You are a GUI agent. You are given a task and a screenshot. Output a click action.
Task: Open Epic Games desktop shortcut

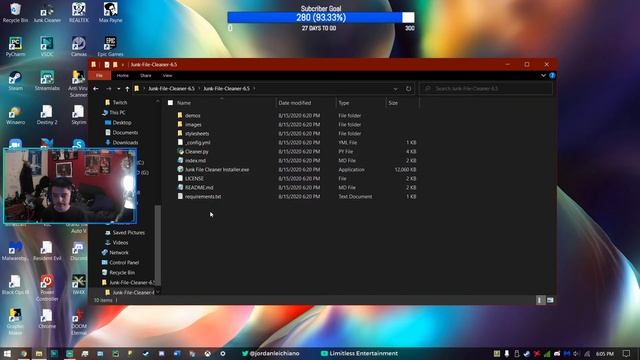(110, 46)
